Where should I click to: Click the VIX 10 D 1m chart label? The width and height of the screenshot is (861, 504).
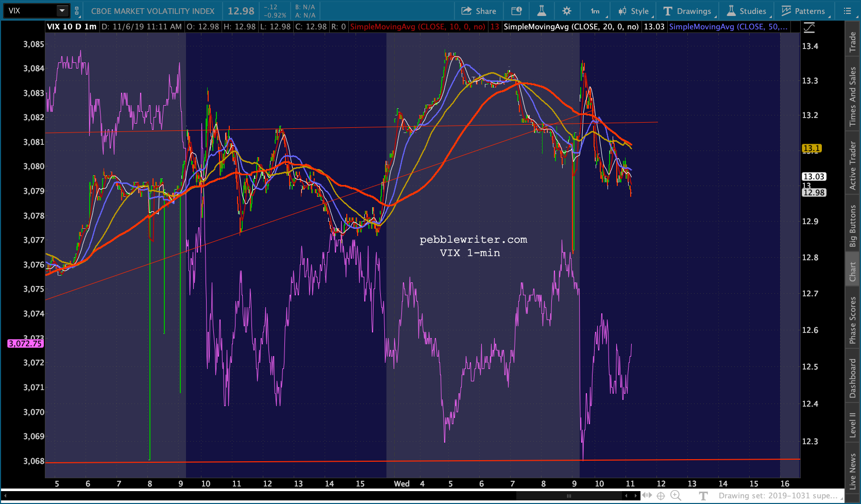tap(72, 27)
